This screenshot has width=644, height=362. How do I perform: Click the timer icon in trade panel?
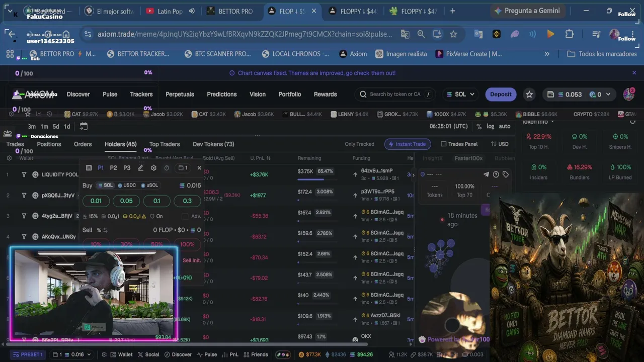(167, 168)
